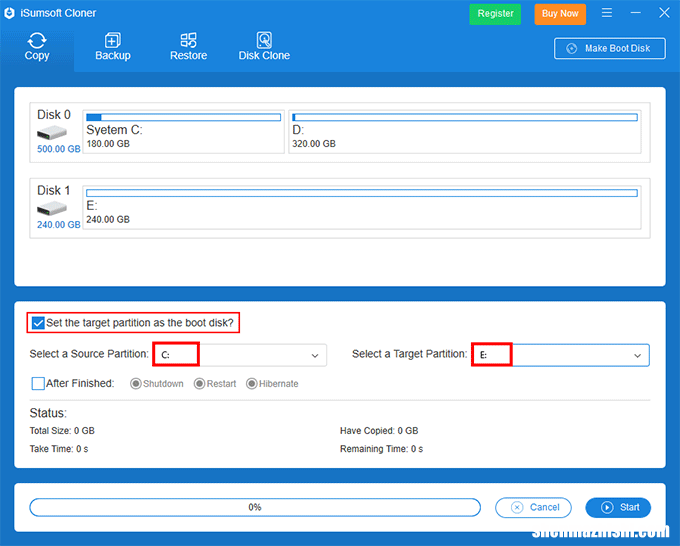Image resolution: width=680 pixels, height=546 pixels.
Task: Click the Take Time: 0 s text
Action: (x=59, y=449)
